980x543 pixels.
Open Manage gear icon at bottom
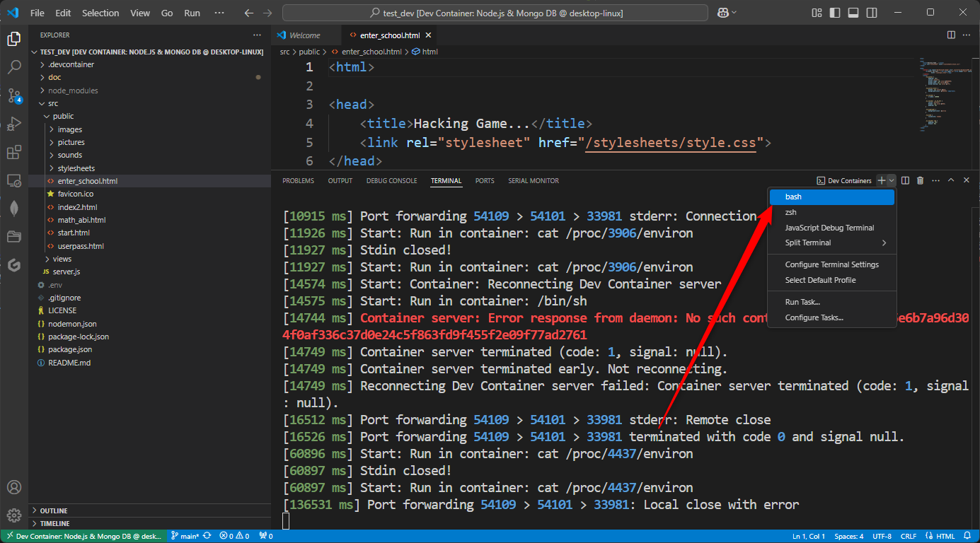pos(14,515)
